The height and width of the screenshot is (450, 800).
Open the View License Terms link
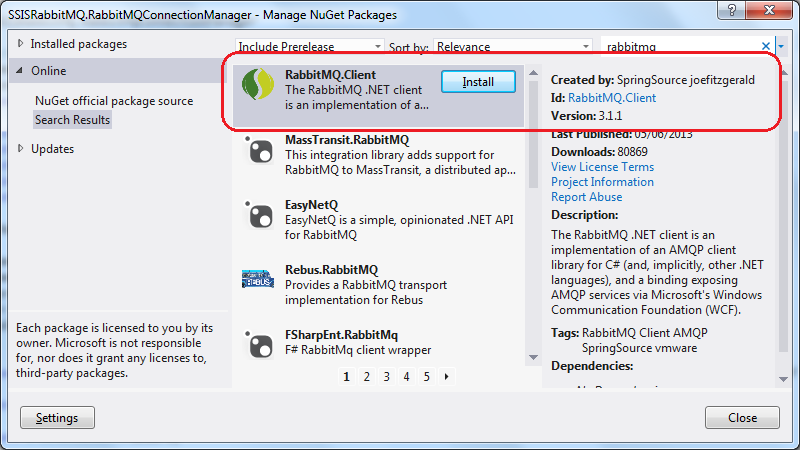click(602, 167)
